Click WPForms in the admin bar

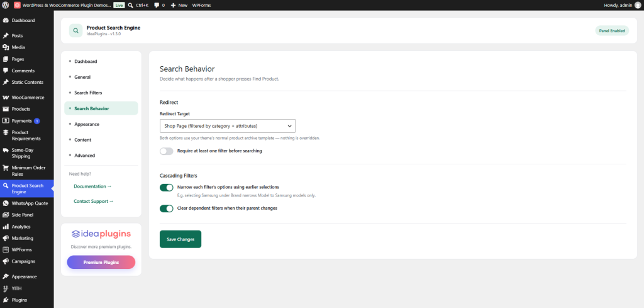pyautogui.click(x=201, y=5)
